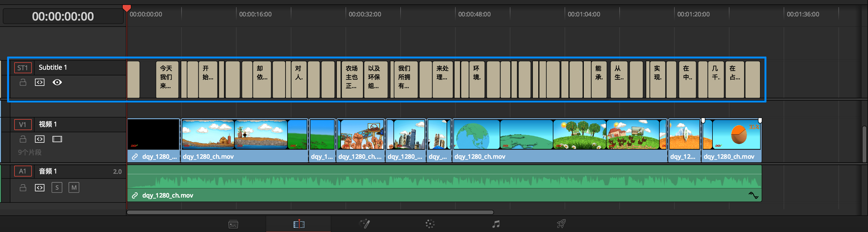This screenshot has width=868, height=232.
Task: Select the globe video clip
Action: click(560, 140)
